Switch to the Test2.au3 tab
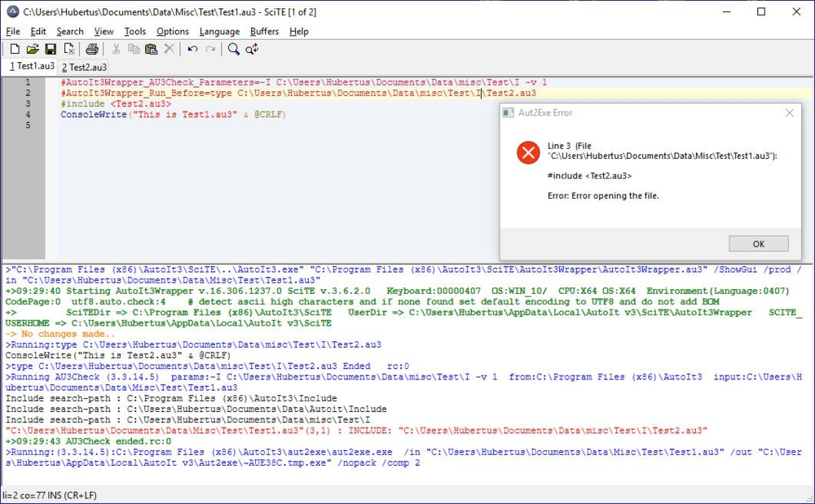 84,67
